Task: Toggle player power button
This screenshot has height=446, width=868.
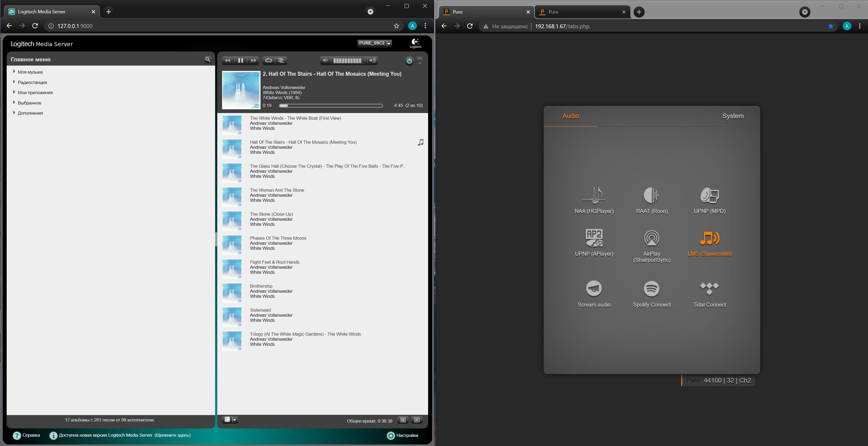Action: click(x=409, y=61)
